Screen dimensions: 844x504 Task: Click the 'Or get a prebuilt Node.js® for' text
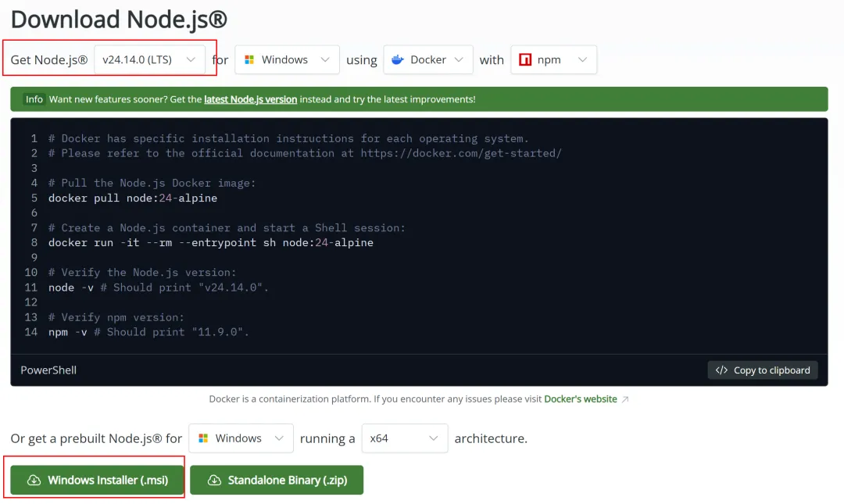pyautogui.click(x=96, y=438)
